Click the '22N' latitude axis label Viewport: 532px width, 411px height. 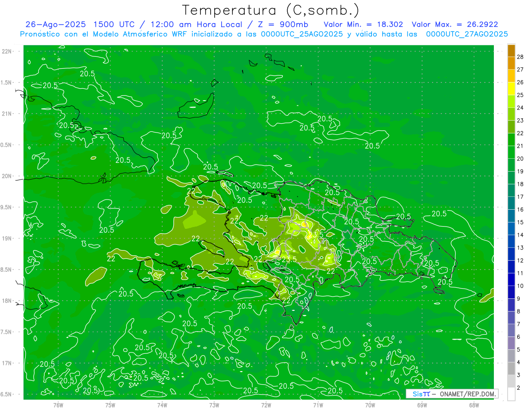(x=7, y=51)
